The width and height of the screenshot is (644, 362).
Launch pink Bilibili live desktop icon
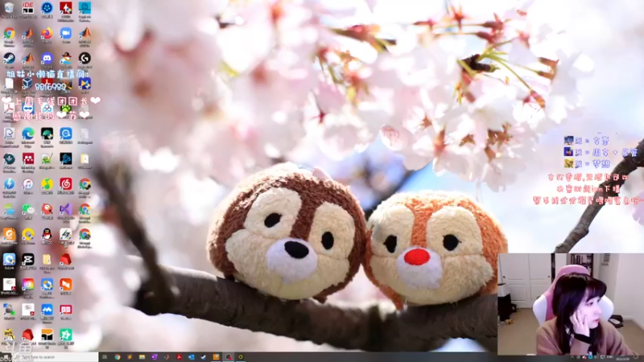pos(66,310)
